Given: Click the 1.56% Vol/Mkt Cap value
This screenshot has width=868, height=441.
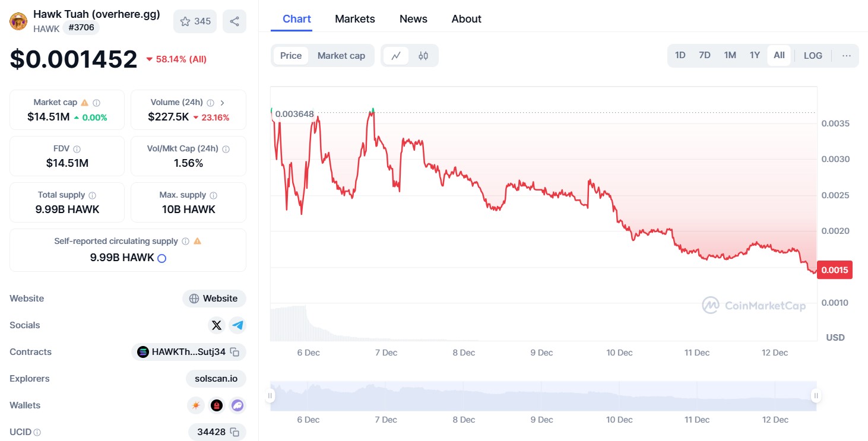Looking at the screenshot, I should point(189,163).
